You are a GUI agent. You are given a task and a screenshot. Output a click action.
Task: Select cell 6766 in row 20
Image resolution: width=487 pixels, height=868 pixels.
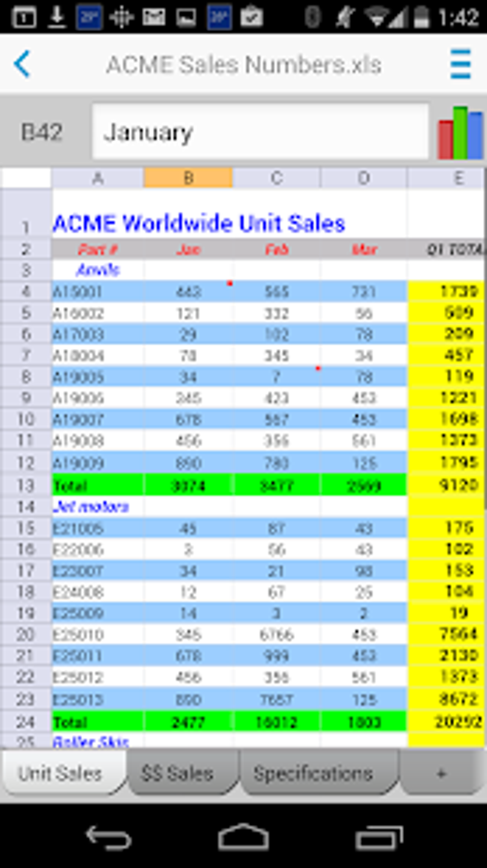pyautogui.click(x=277, y=634)
